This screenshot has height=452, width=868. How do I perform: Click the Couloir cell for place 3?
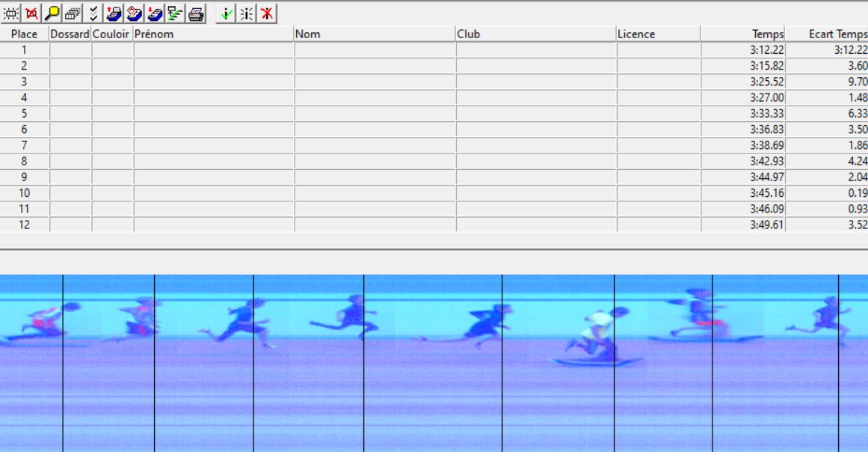(x=112, y=82)
